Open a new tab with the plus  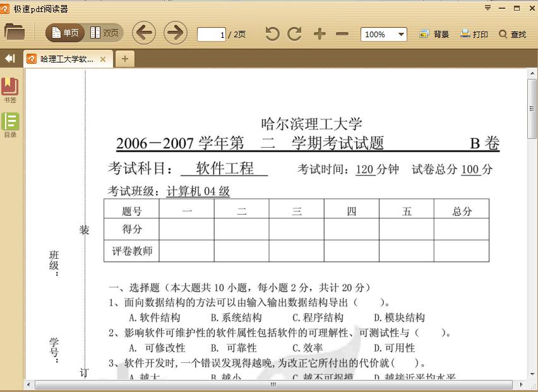coord(124,58)
